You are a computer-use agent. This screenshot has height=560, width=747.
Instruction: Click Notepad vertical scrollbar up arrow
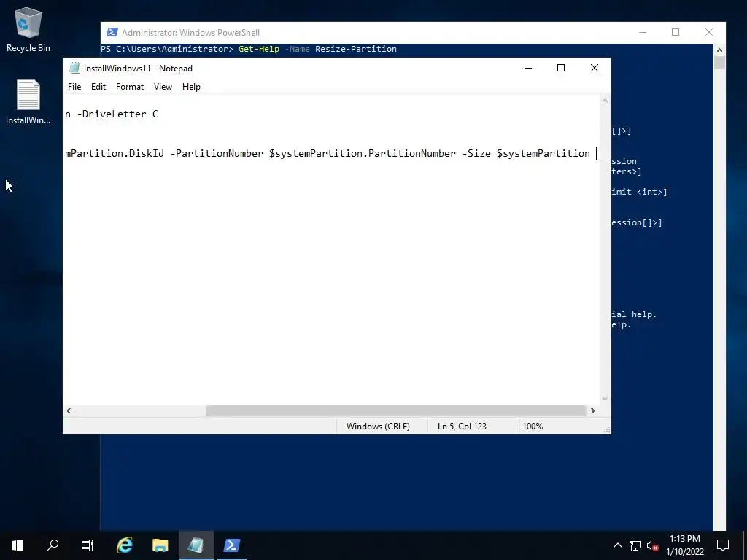pyautogui.click(x=605, y=101)
